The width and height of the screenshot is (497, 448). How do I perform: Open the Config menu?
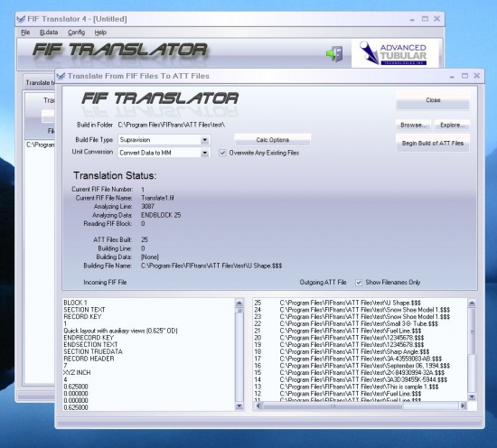click(77, 33)
